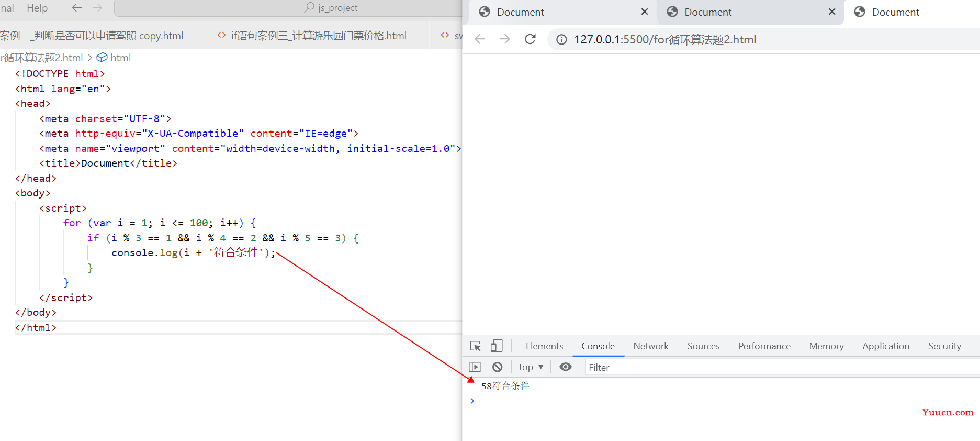Click the for循环算法题2.html breadcrumb item
The width and height of the screenshot is (980, 441).
[x=42, y=58]
